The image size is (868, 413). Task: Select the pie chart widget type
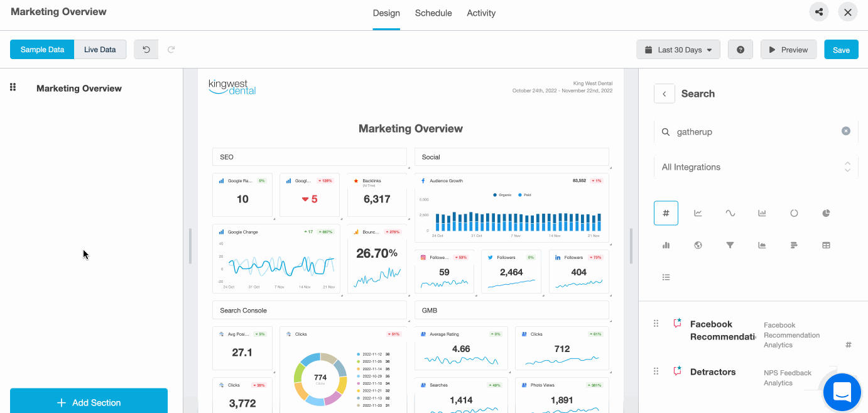826,213
